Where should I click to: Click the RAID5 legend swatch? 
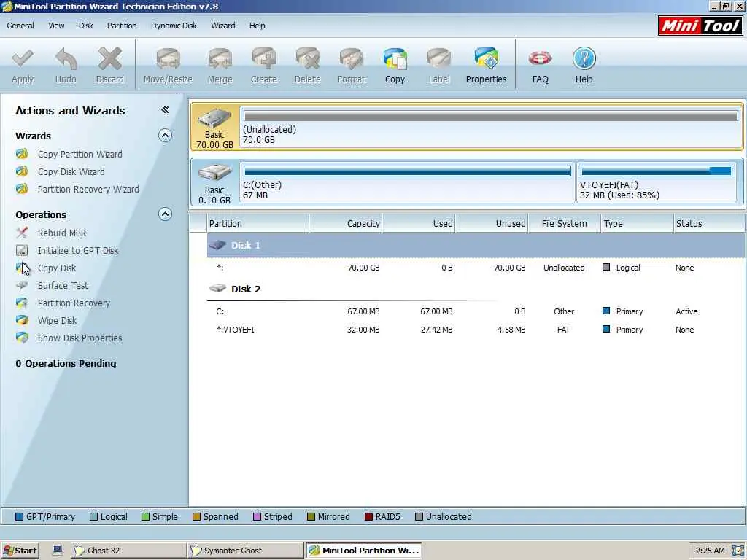click(368, 517)
